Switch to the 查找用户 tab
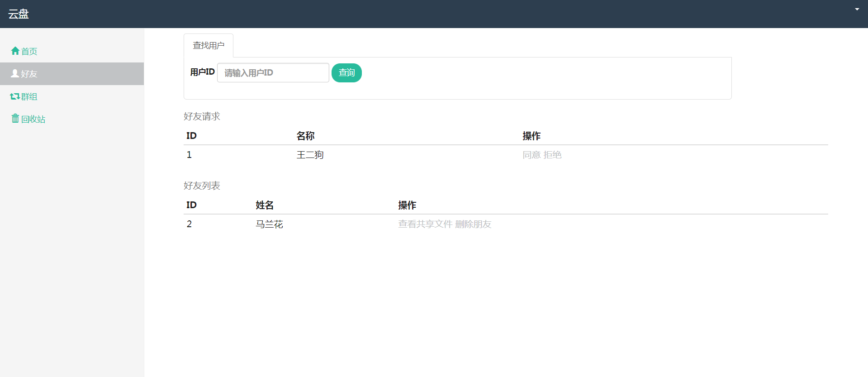This screenshot has width=868, height=377. click(209, 46)
